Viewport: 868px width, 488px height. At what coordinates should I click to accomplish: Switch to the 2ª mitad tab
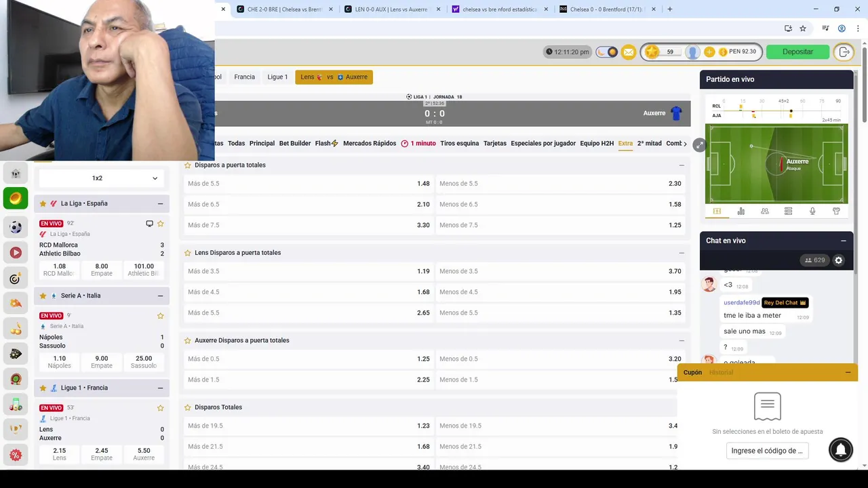pyautogui.click(x=649, y=144)
